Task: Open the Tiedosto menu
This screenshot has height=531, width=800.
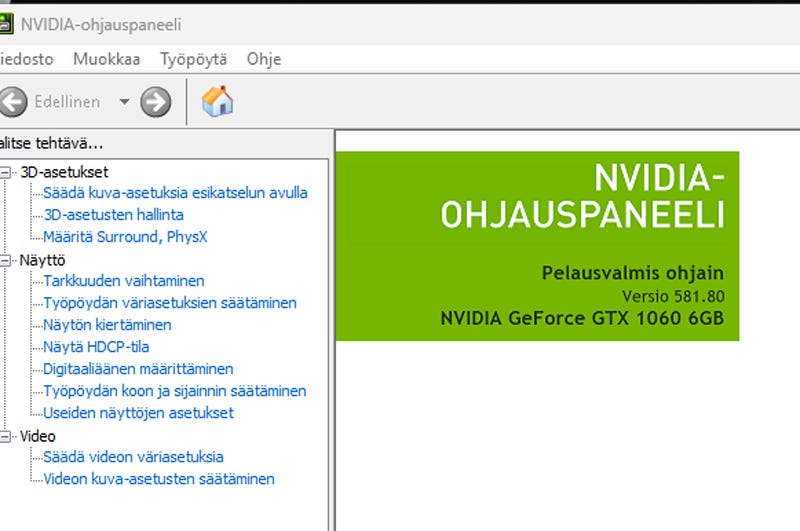Action: 26,59
